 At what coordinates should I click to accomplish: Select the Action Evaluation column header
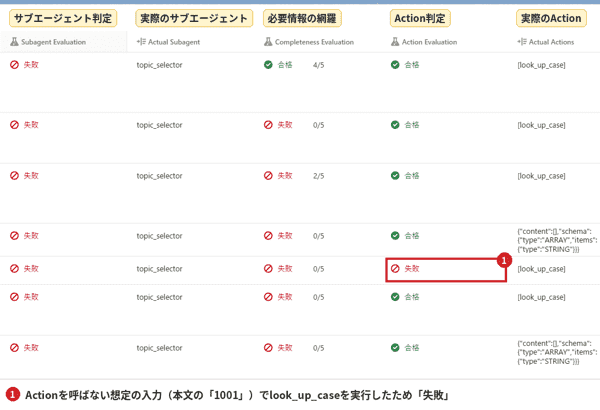429,42
